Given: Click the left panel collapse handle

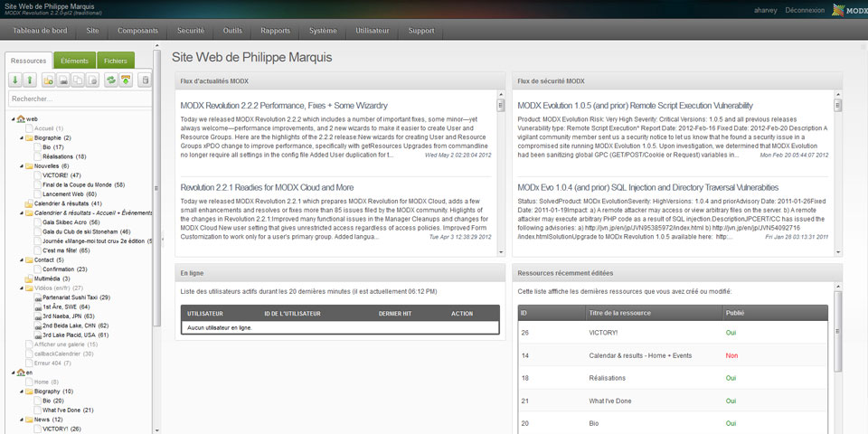Looking at the screenshot, I should coord(163,239).
